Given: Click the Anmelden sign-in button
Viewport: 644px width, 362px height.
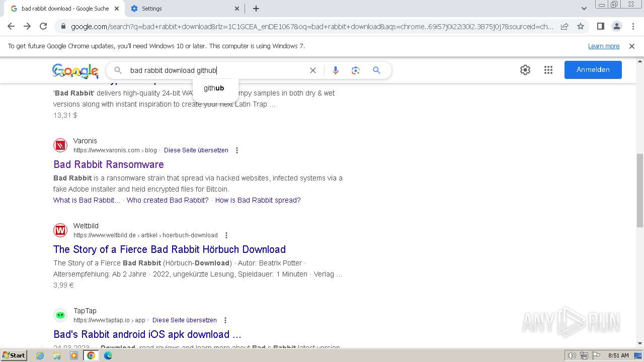Looking at the screenshot, I should (593, 70).
